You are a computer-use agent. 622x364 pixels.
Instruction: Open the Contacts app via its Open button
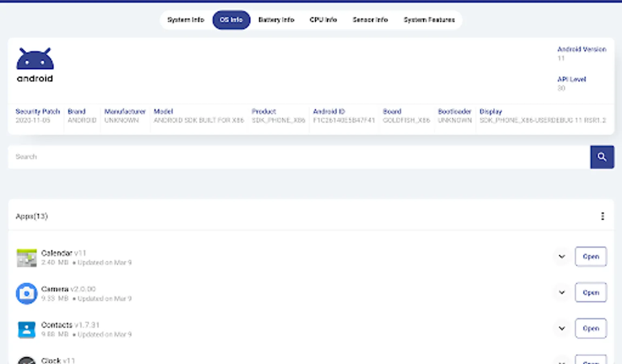pos(590,328)
